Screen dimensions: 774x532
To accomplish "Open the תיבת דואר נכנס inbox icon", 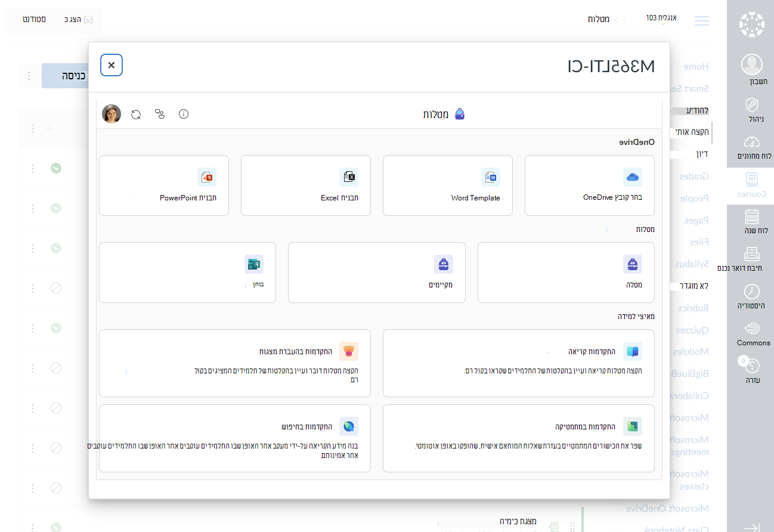I will [751, 253].
